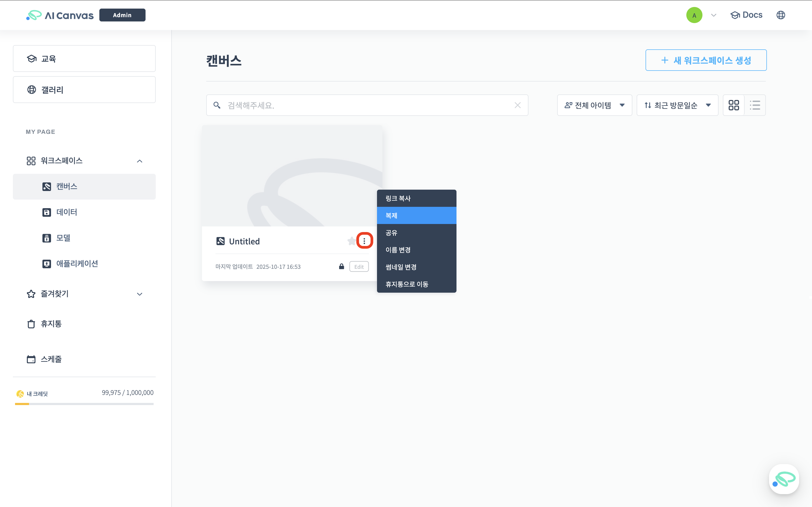
Task: Click the 새 워크스페이스 생성 button
Action: [x=706, y=60]
